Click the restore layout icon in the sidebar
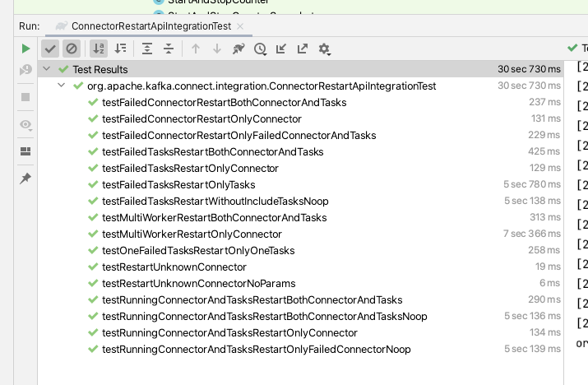This screenshot has width=588, height=385. pos(25,151)
